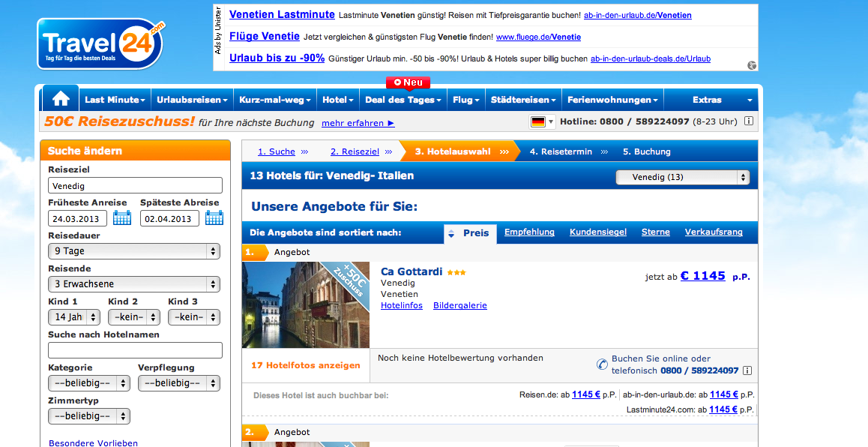Click the Ca Gottardi hotel photo

click(x=306, y=304)
